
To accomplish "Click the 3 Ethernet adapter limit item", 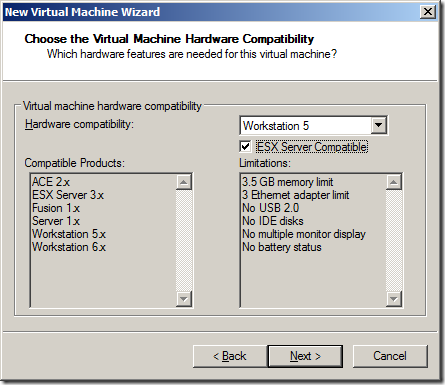I will (x=295, y=195).
